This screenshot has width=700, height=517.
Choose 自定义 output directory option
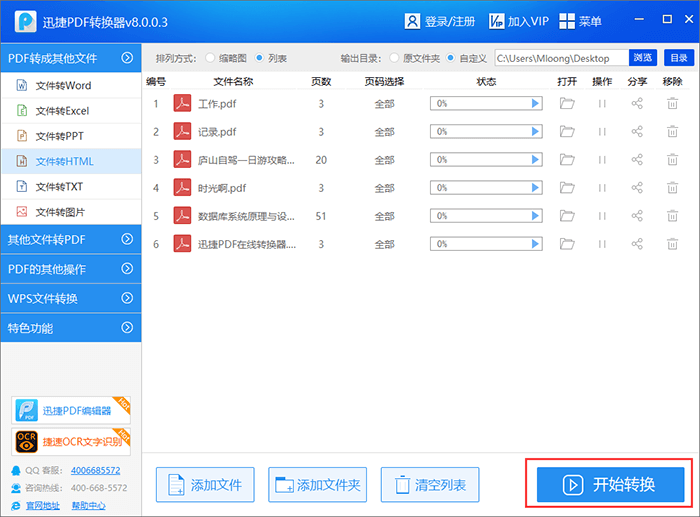pyautogui.click(x=450, y=58)
